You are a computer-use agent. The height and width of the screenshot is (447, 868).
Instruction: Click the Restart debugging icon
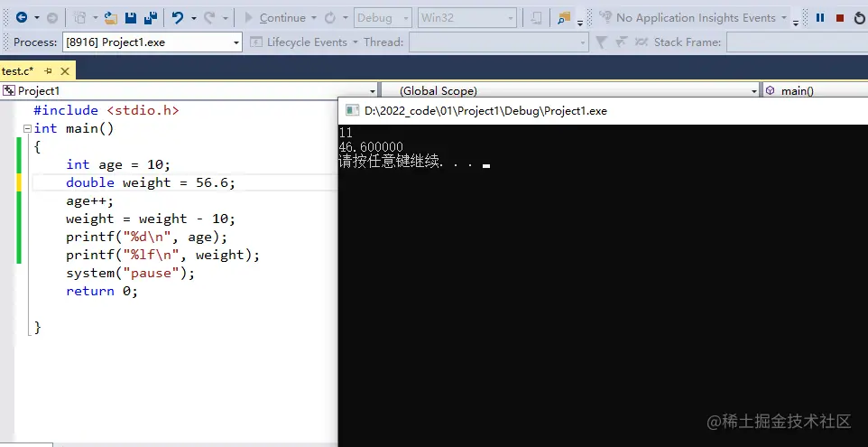(861, 18)
